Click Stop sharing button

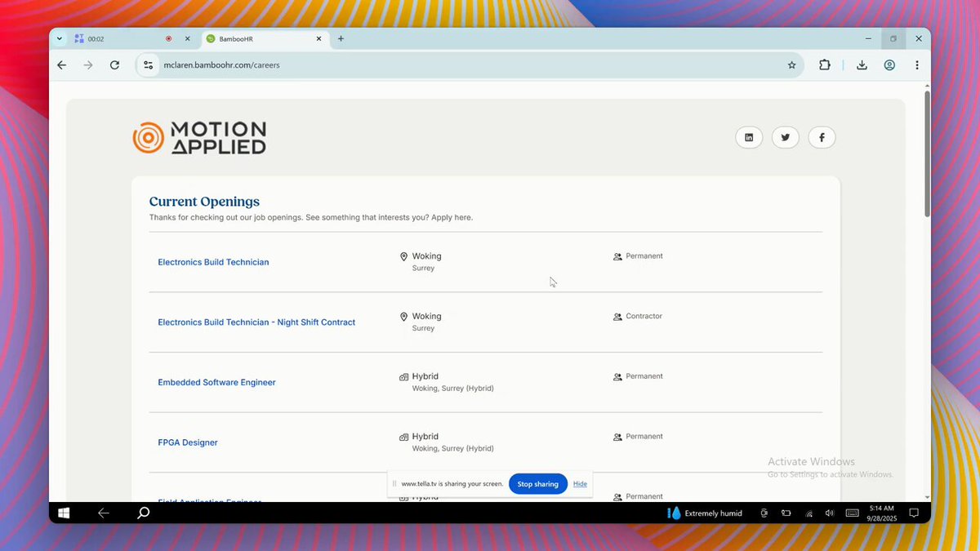tap(538, 484)
